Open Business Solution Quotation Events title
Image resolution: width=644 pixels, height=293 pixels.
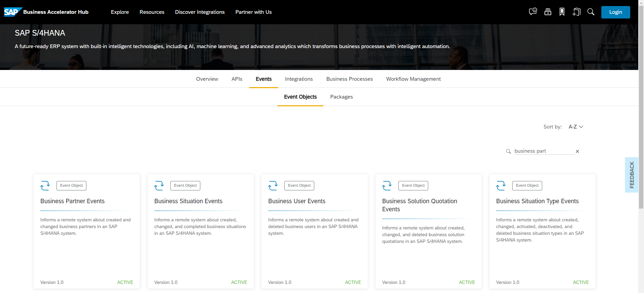coord(419,205)
